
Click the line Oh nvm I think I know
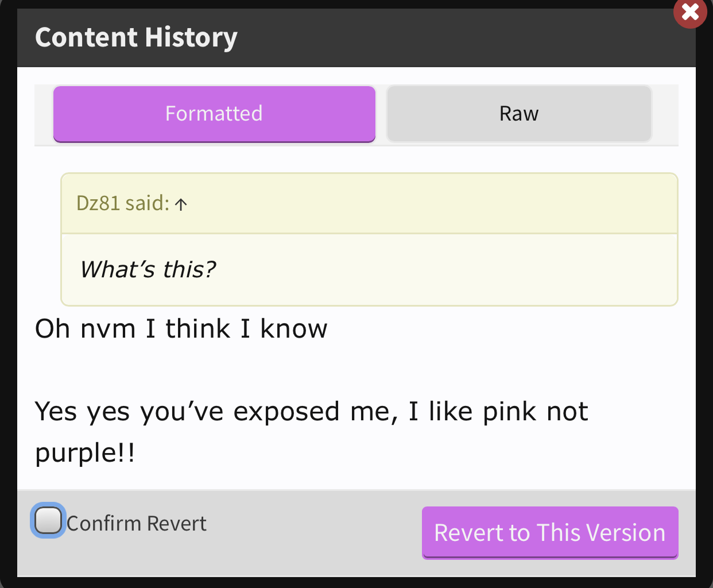[181, 329]
